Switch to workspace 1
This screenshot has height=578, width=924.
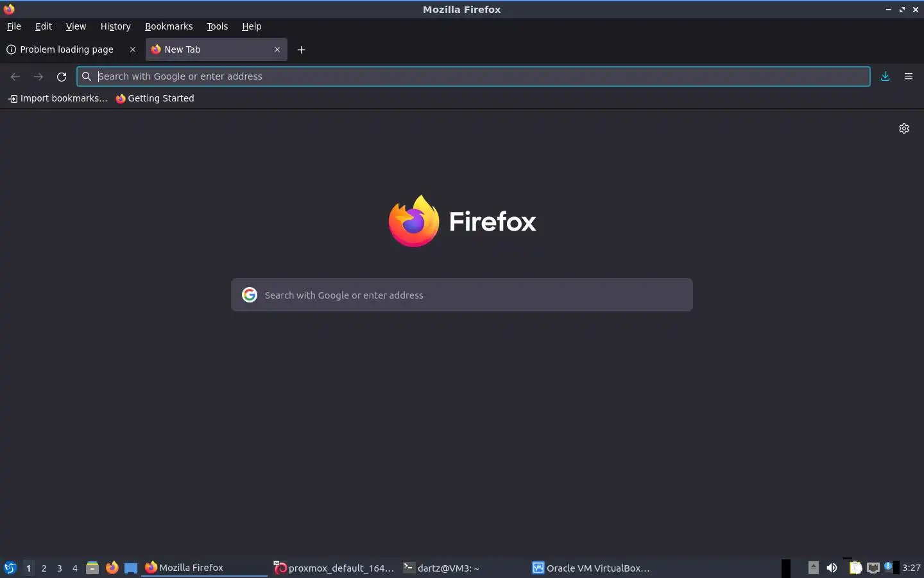click(x=28, y=568)
